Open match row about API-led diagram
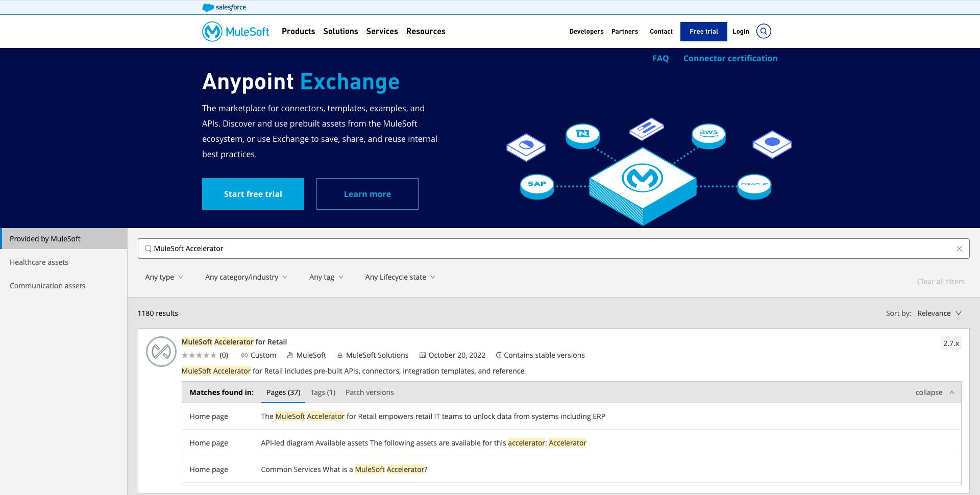The image size is (980, 495). click(x=572, y=443)
